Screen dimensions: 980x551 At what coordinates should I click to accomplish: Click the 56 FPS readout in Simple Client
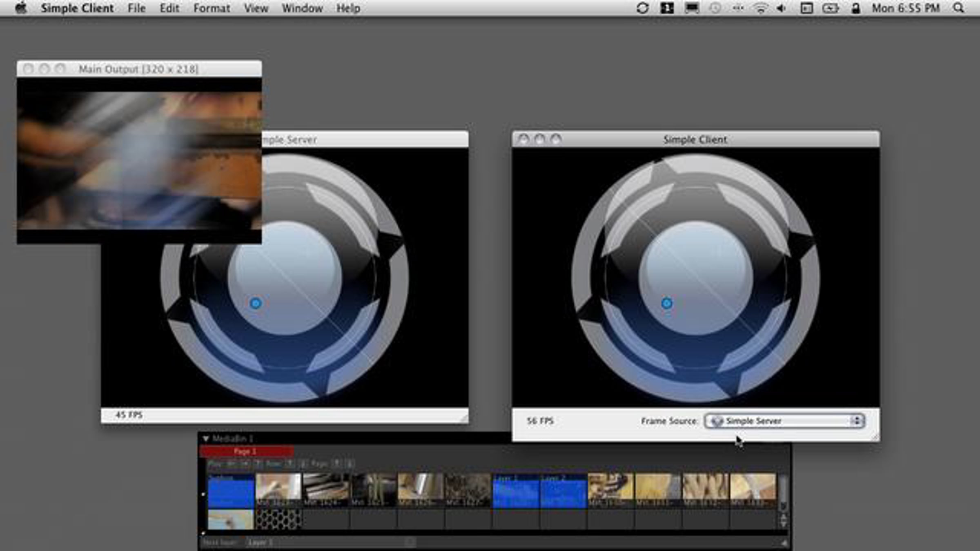click(x=540, y=421)
